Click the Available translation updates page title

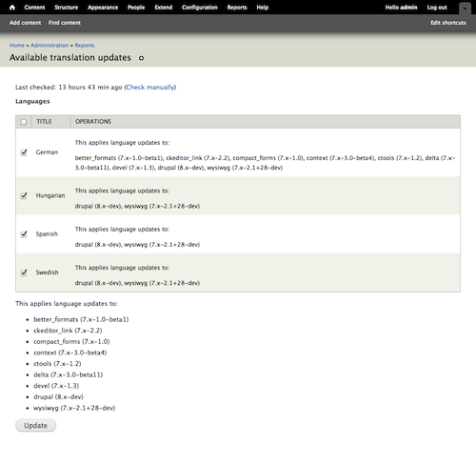pyautogui.click(x=70, y=58)
